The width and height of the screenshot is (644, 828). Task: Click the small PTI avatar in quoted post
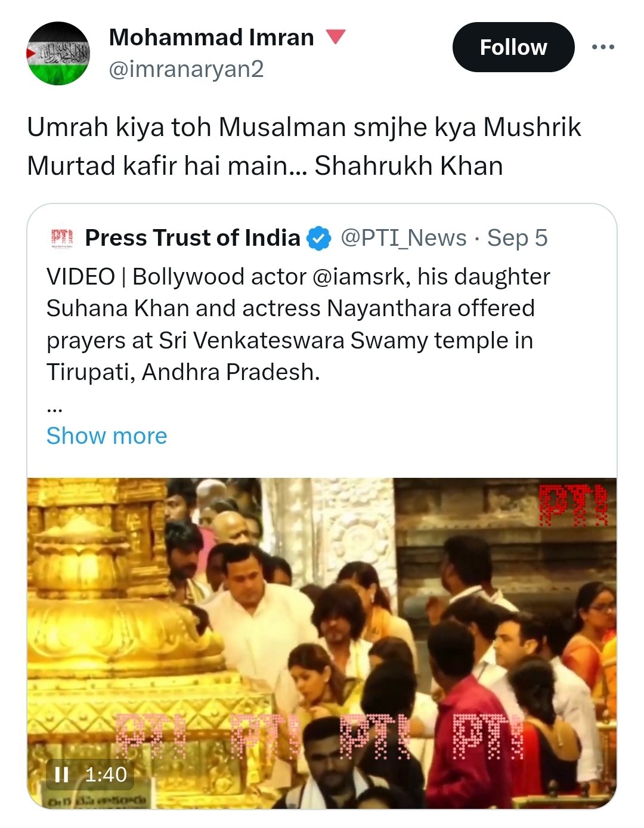(61, 237)
